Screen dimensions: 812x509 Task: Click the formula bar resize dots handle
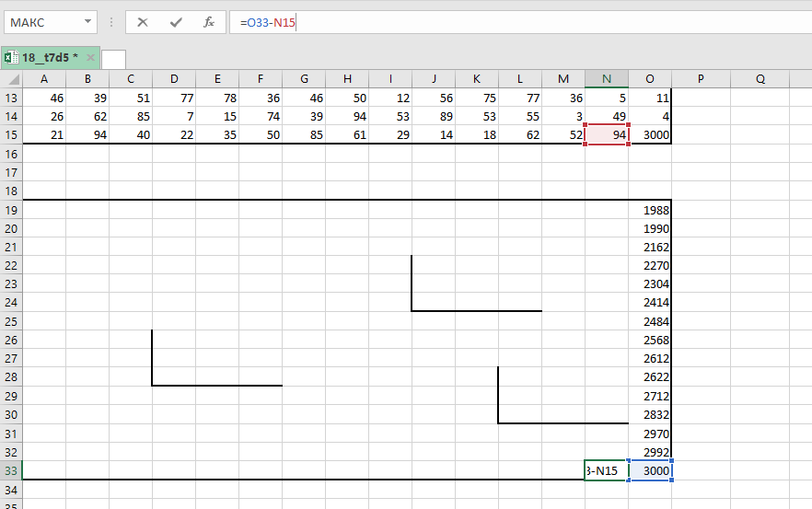click(111, 22)
